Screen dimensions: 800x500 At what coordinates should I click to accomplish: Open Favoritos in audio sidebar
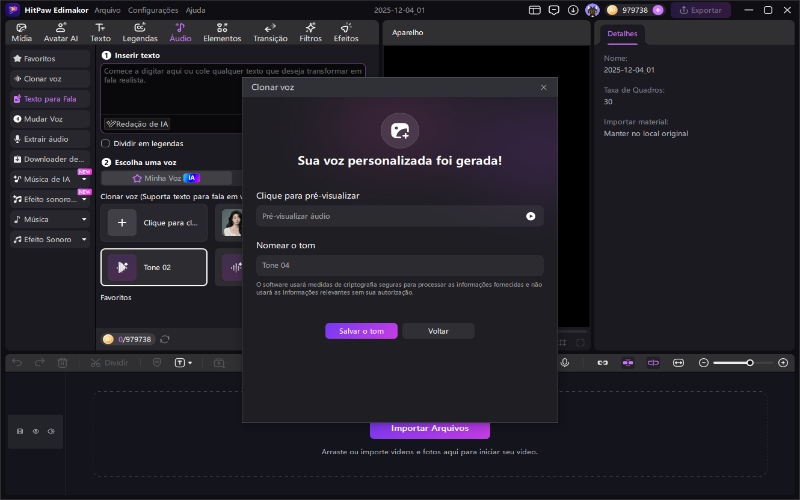[50, 59]
